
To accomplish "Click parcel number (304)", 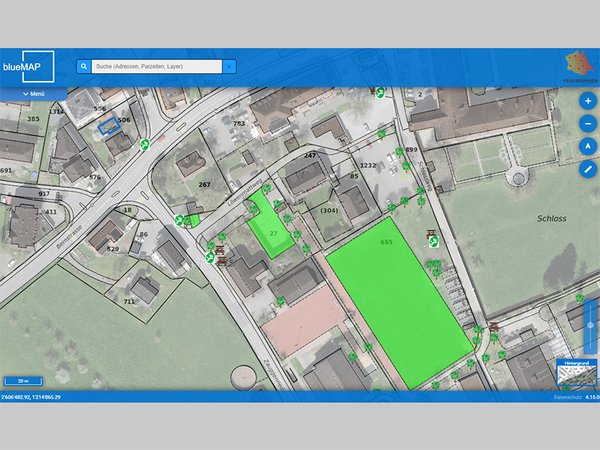I will 329,210.
